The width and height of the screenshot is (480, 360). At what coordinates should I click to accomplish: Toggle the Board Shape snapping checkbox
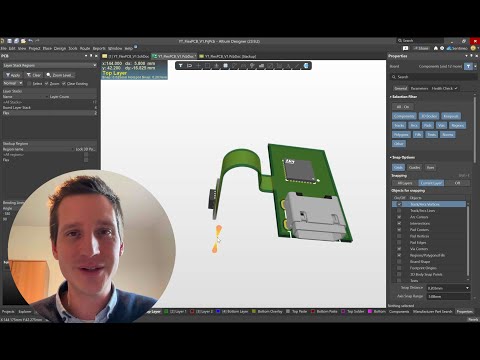point(399,262)
